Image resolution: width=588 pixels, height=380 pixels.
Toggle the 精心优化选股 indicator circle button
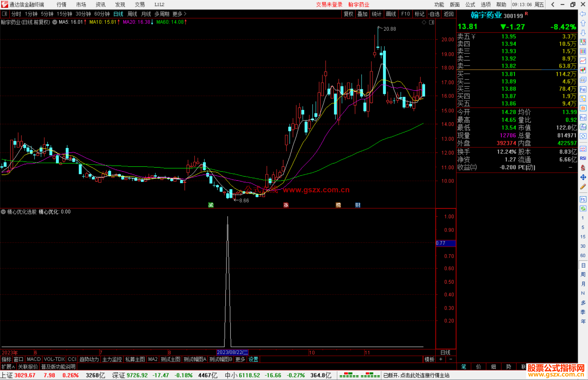(3, 212)
